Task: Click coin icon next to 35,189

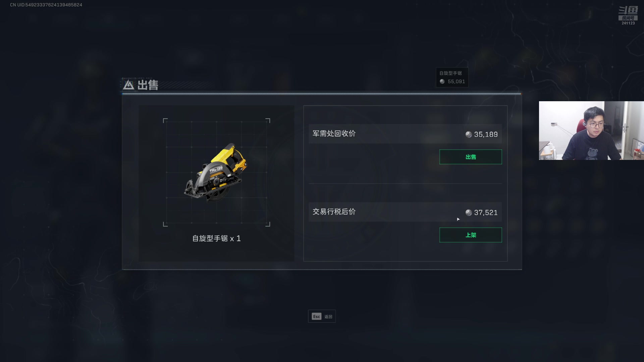Action: coord(469,134)
